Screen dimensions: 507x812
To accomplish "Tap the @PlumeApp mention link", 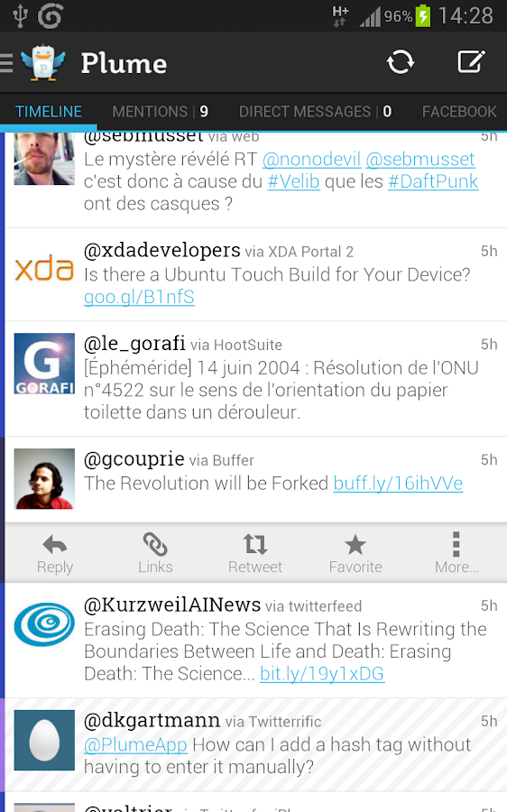I will (x=135, y=744).
